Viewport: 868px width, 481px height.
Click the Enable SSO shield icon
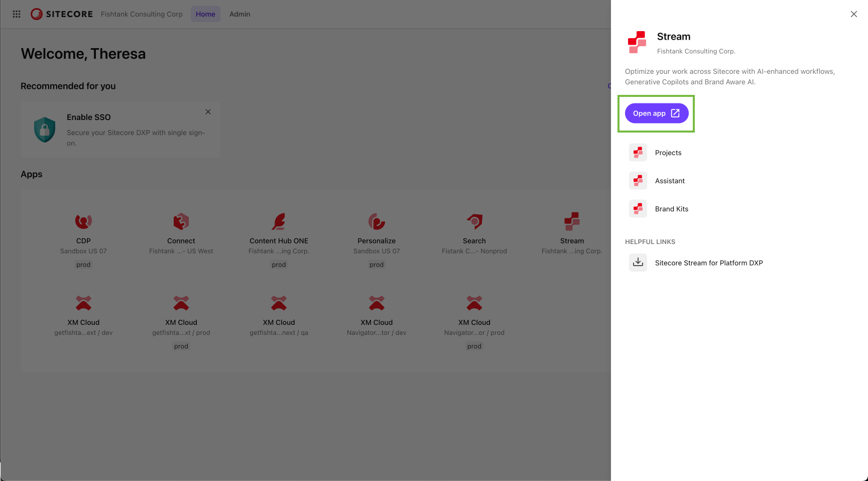(x=45, y=130)
